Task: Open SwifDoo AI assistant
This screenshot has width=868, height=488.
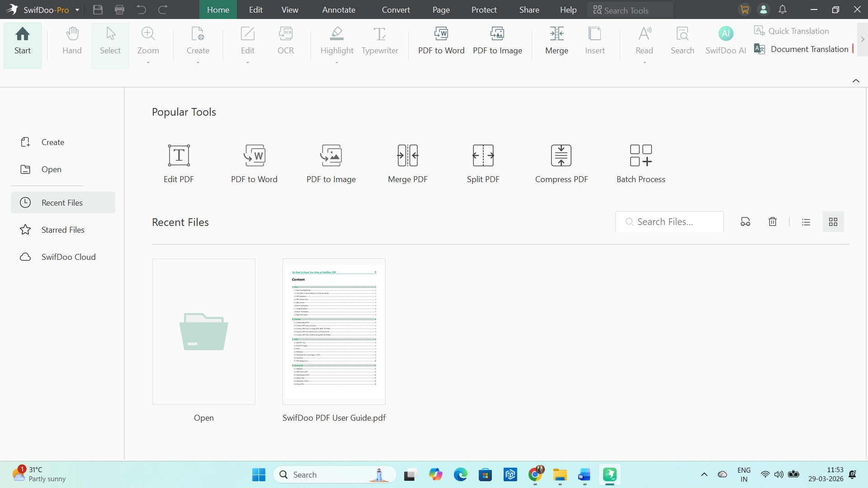Action: click(726, 41)
